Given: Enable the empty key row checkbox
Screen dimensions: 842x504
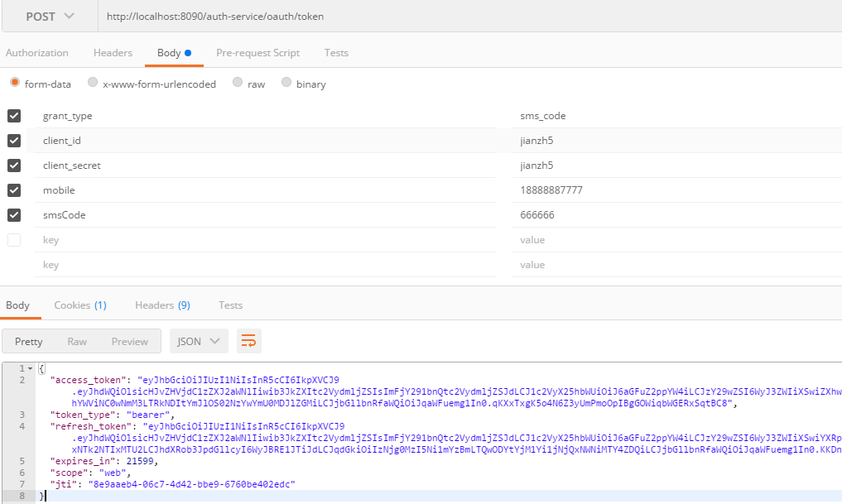Looking at the screenshot, I should pos(13,239).
